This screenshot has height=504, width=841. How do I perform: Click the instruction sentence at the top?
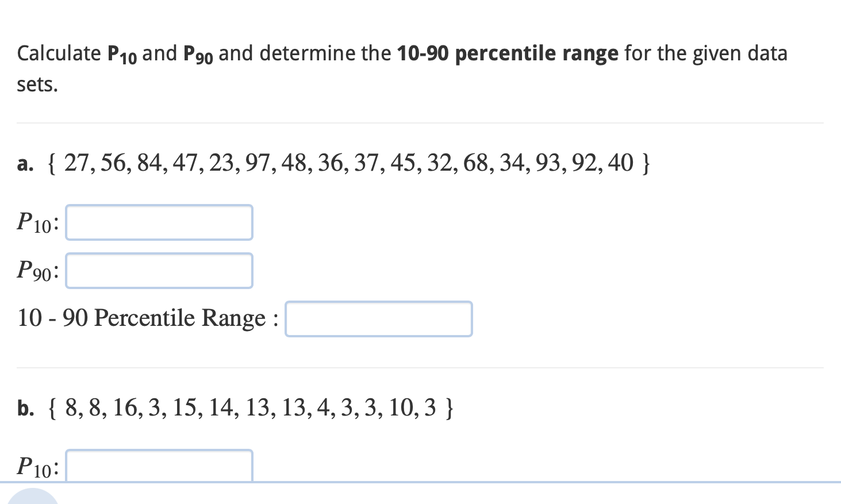click(x=402, y=53)
